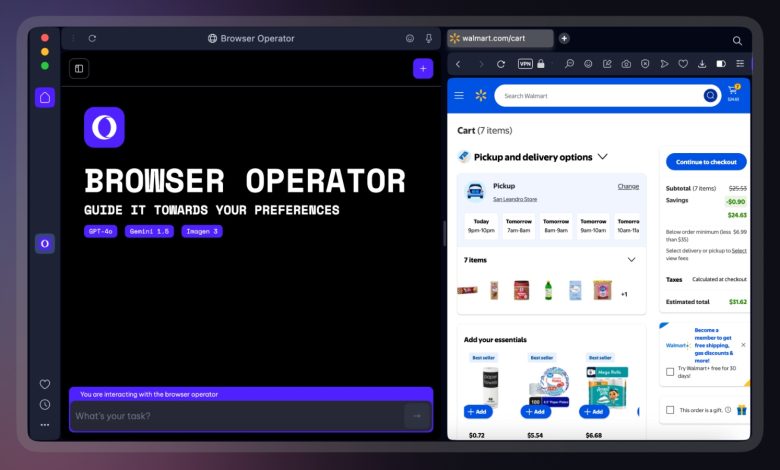Open the Browser Operator sidebar icon
This screenshot has height=470, width=780.
45,244
